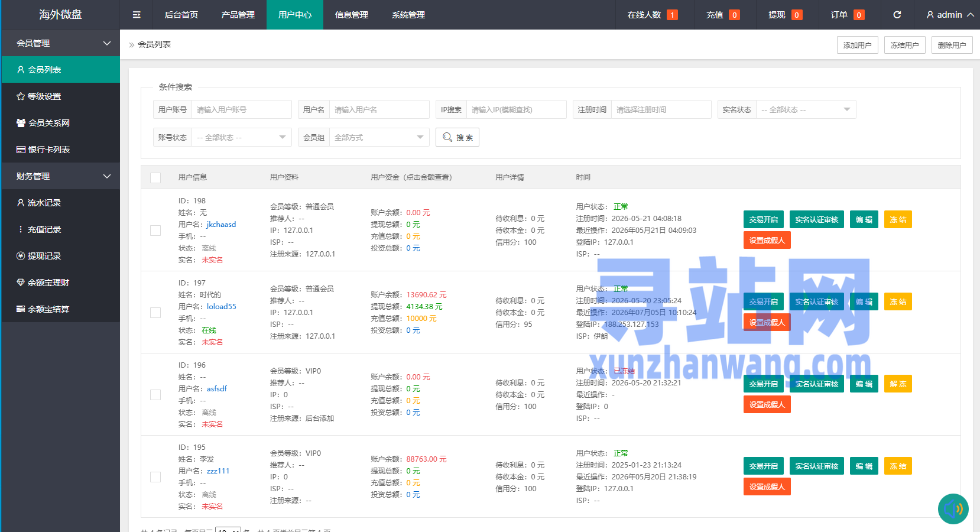The image size is (980, 532).
Task: Open the 产品管理 nav tab
Action: point(238,15)
